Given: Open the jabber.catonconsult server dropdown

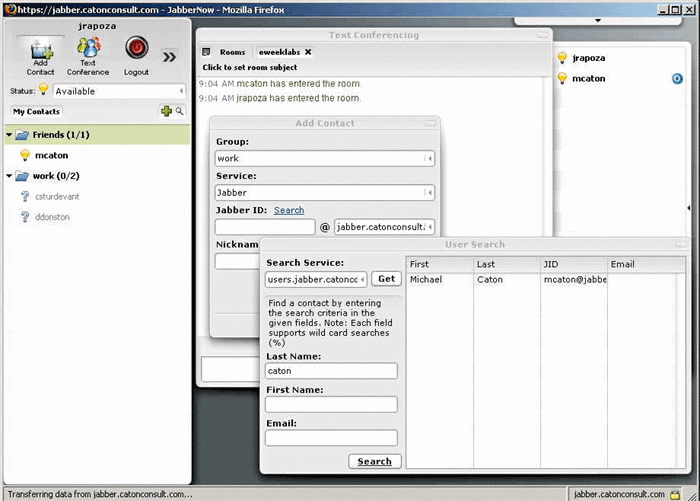Looking at the screenshot, I should pyautogui.click(x=384, y=227).
